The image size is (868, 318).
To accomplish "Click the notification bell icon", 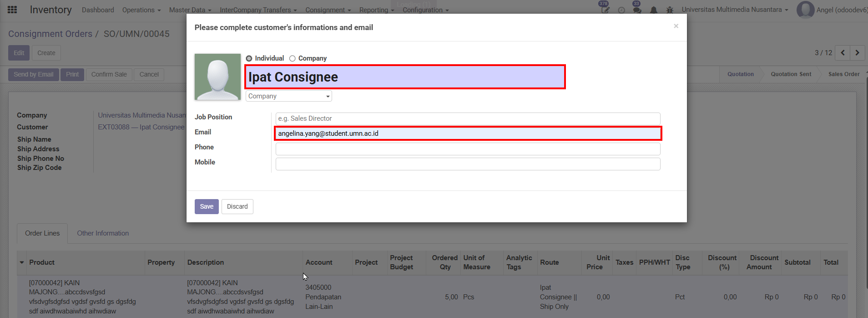I will pos(653,10).
